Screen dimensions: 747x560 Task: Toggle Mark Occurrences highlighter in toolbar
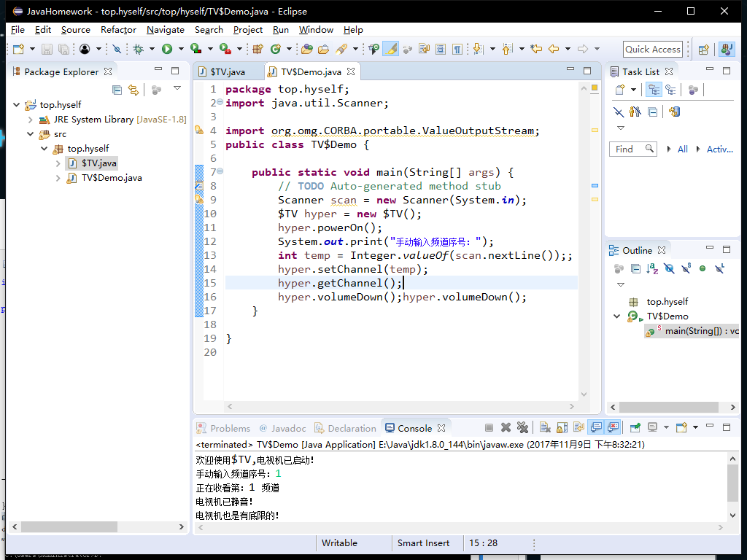pos(391,49)
